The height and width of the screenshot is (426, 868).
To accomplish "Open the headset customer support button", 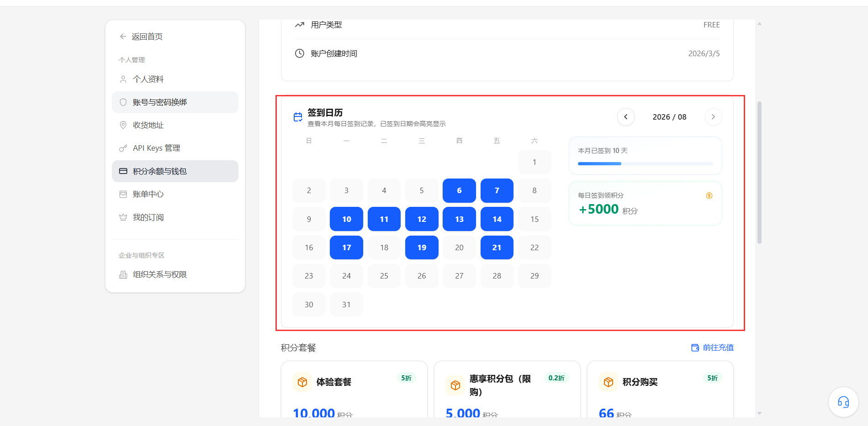I will [x=843, y=402].
